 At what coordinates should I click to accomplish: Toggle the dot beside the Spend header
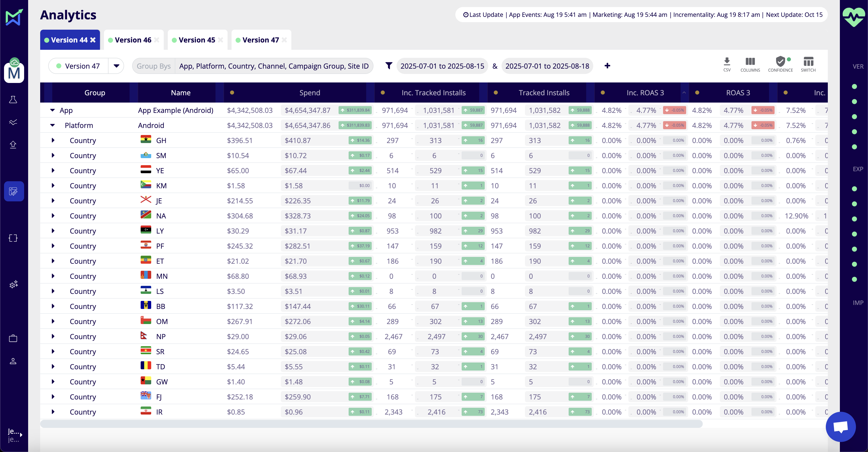(232, 93)
